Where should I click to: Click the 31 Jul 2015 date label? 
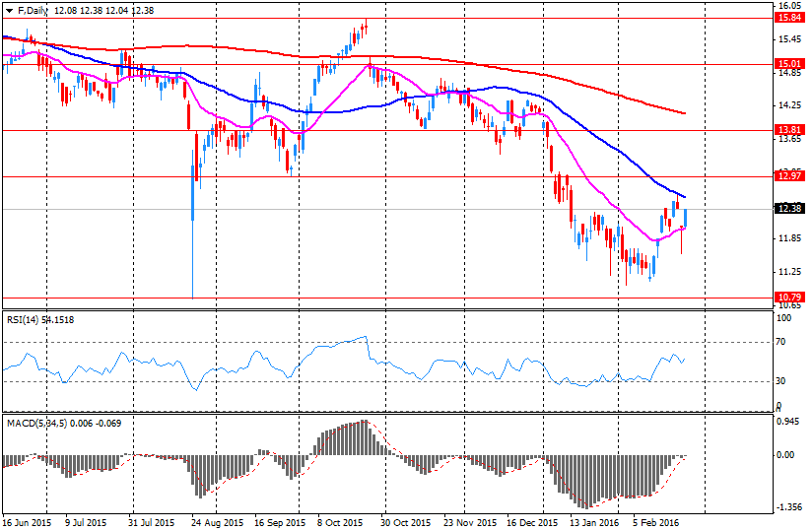click(151, 523)
